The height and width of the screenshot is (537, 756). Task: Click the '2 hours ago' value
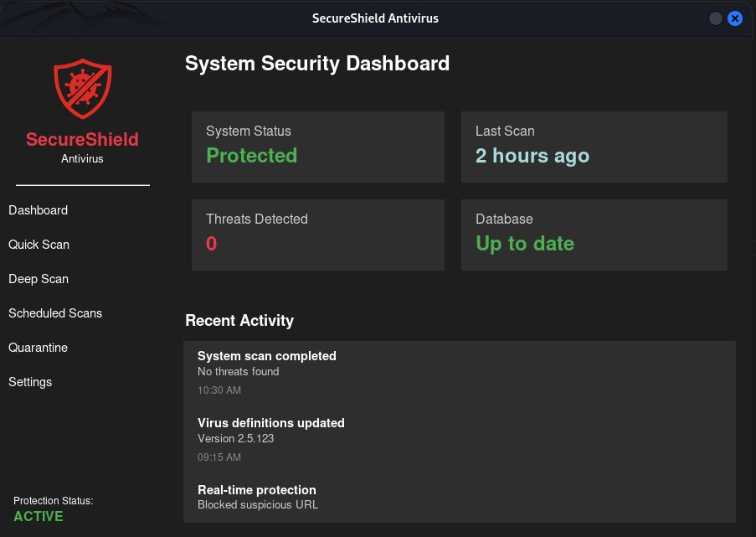point(532,156)
